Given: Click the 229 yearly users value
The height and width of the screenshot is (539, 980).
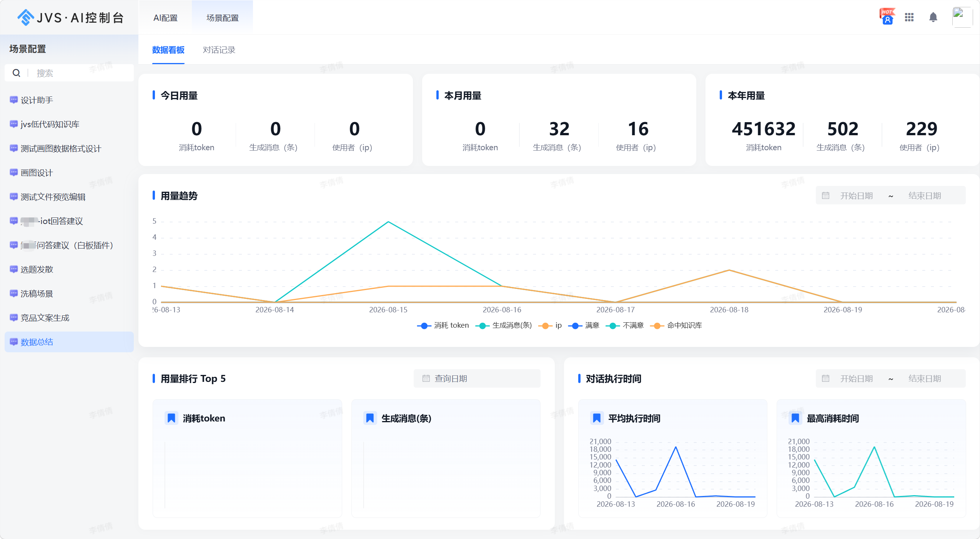Looking at the screenshot, I should [x=922, y=129].
